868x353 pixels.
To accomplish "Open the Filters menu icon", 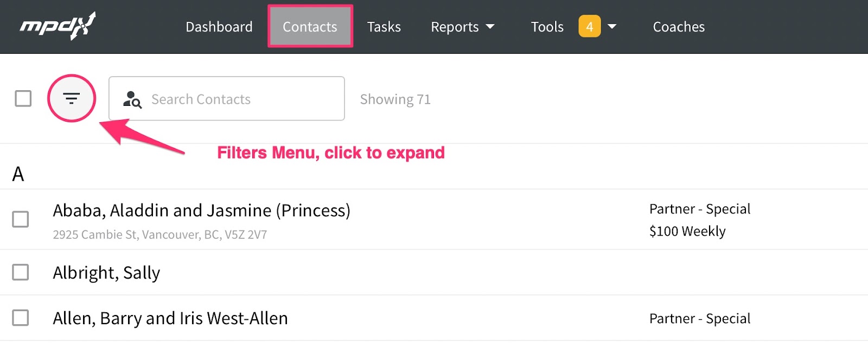I will coord(72,98).
